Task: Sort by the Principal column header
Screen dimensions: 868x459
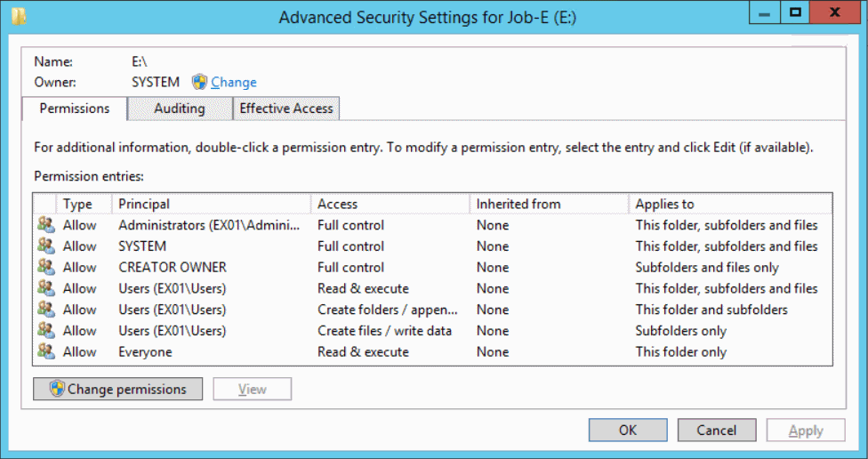Action: click(x=212, y=204)
